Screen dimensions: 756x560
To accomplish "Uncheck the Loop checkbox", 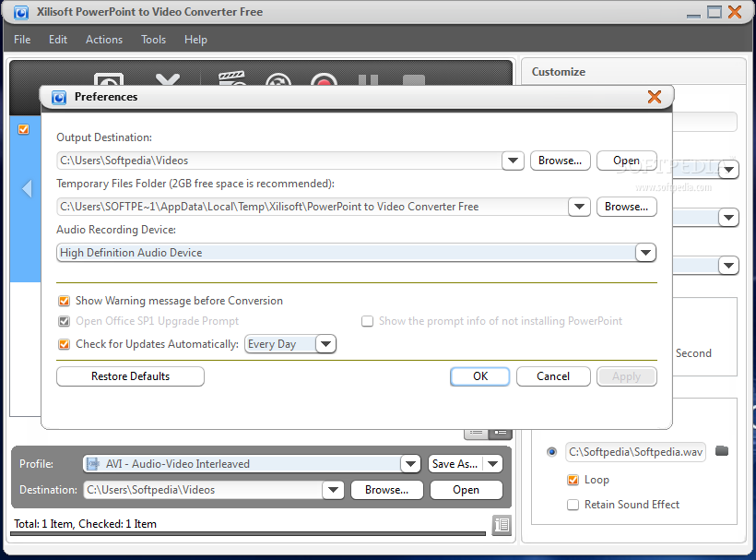I will (573, 480).
